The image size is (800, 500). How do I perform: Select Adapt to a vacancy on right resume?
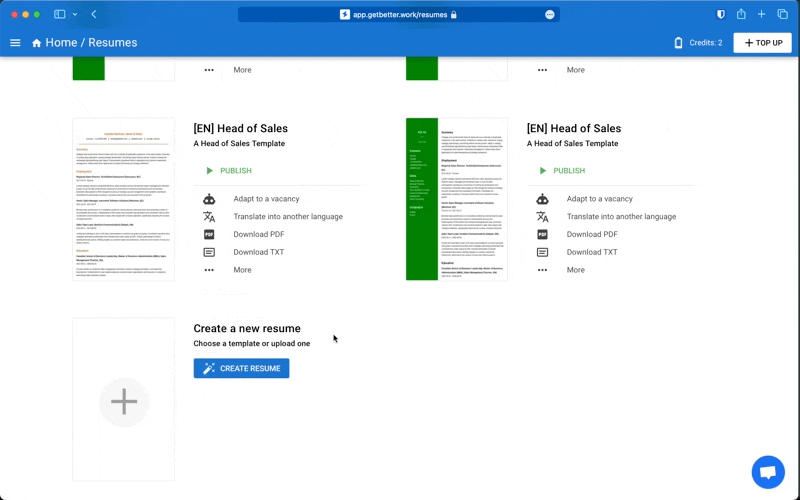tap(599, 199)
